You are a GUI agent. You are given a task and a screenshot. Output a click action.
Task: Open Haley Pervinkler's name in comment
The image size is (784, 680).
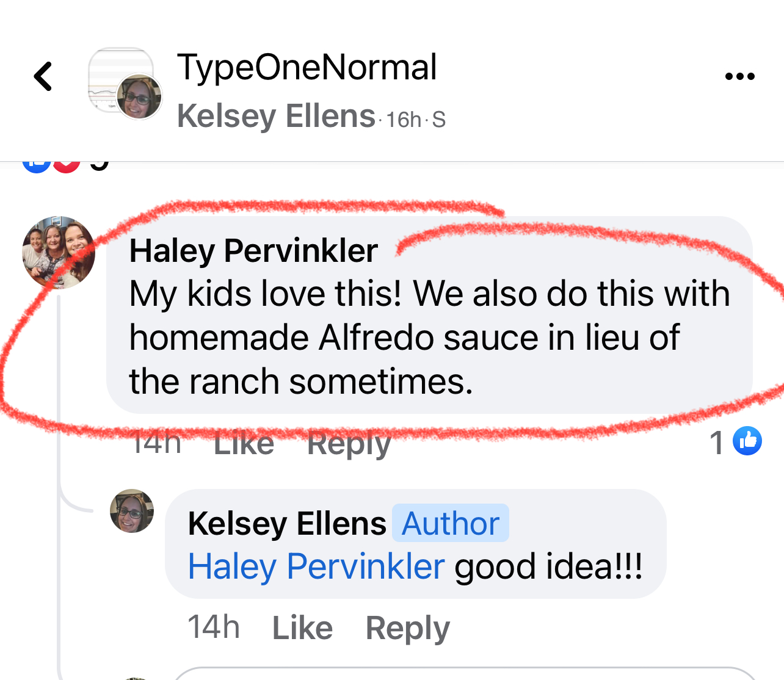[253, 250]
